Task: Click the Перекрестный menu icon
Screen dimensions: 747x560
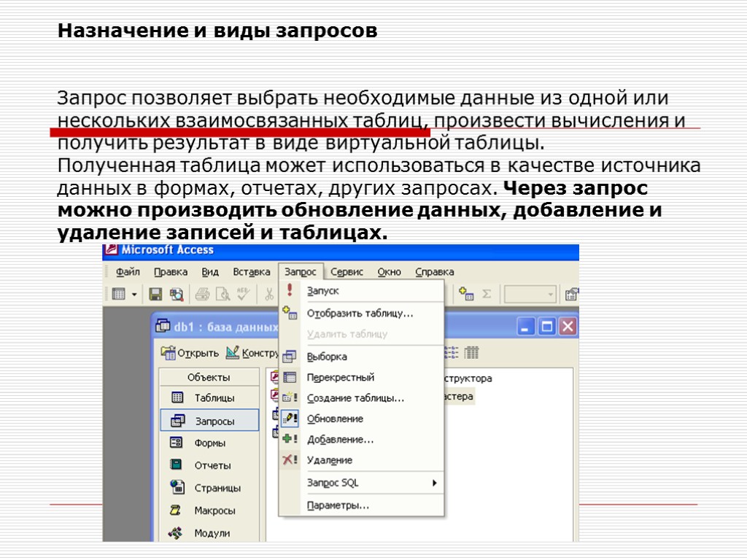Action: click(290, 377)
